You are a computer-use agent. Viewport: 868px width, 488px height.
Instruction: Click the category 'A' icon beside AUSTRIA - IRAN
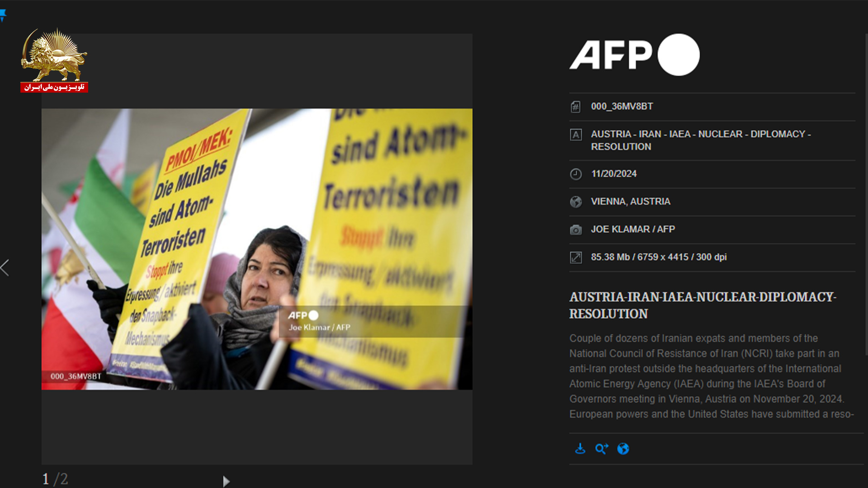pyautogui.click(x=576, y=135)
